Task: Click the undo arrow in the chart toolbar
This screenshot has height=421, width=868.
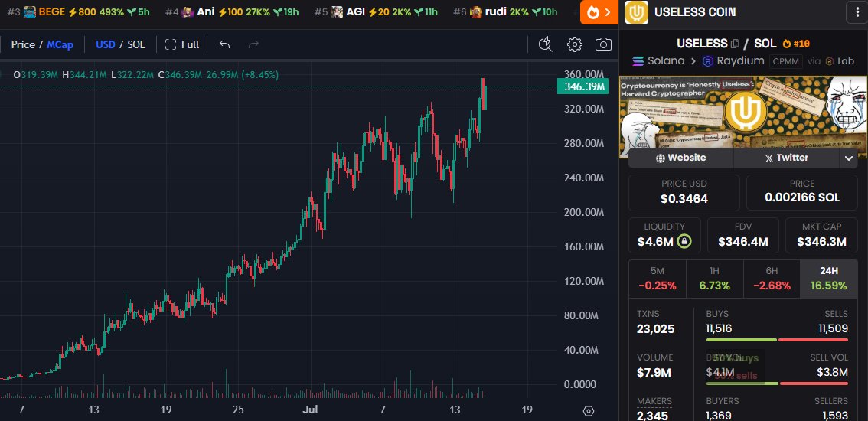Action: [x=224, y=44]
